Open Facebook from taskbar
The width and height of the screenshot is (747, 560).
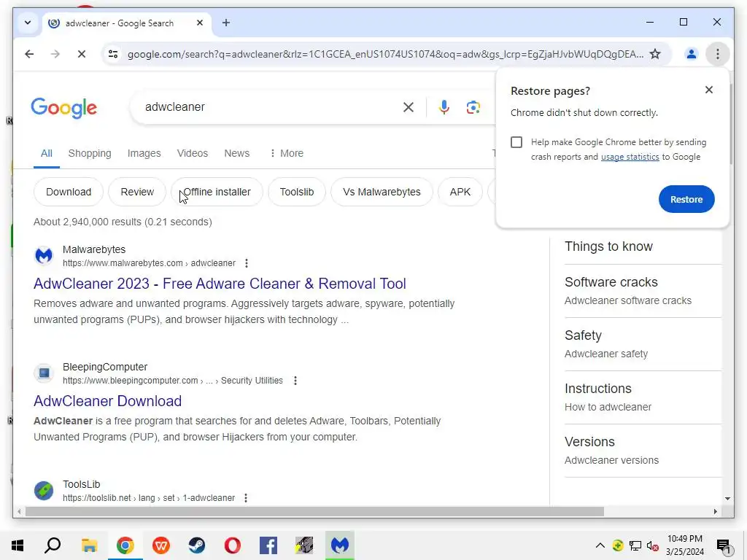pos(268,545)
